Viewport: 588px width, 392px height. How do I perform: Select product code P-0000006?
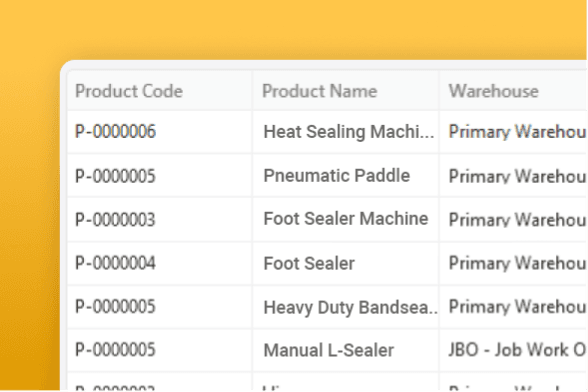tap(116, 132)
